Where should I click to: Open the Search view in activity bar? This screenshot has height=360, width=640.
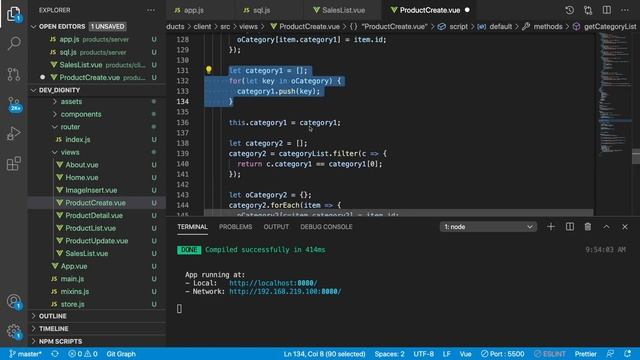[x=14, y=43]
